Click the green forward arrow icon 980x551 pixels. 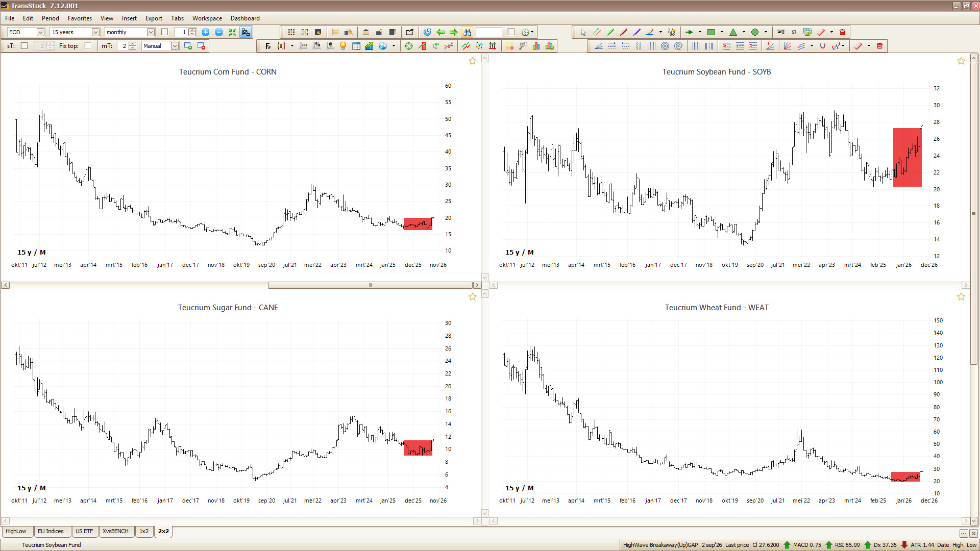(x=454, y=32)
